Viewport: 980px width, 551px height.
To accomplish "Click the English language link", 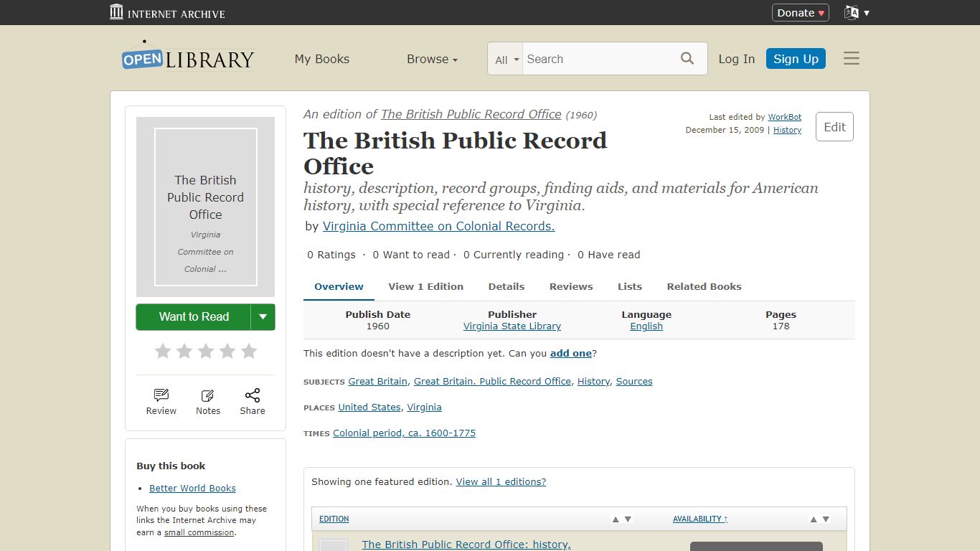I will [x=646, y=326].
